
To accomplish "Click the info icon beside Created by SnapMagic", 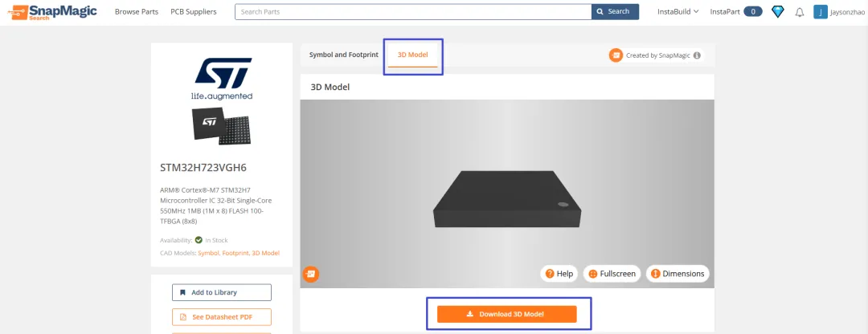I will pyautogui.click(x=697, y=55).
